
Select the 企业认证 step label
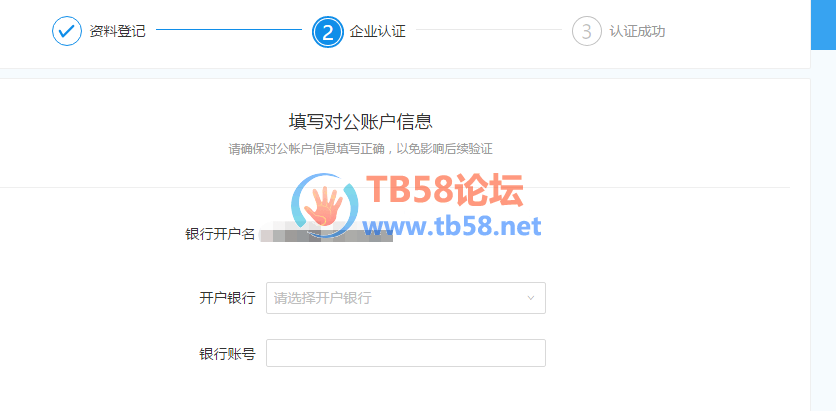click(x=377, y=31)
